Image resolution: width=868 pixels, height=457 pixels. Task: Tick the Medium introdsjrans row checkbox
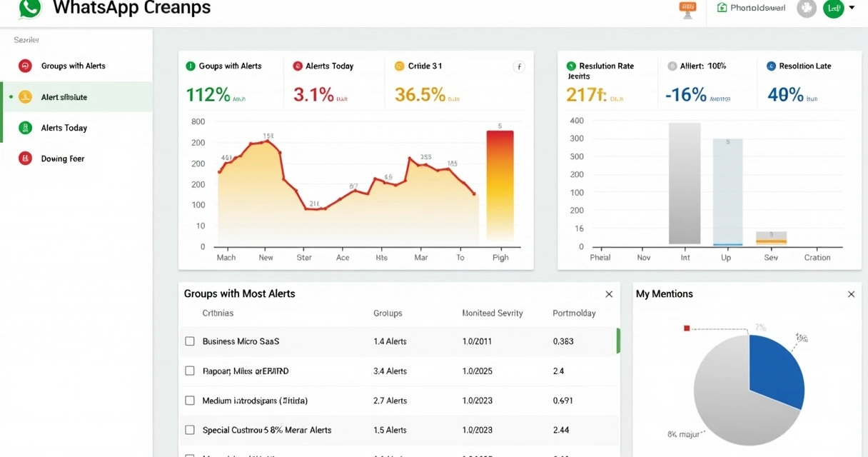coord(190,401)
